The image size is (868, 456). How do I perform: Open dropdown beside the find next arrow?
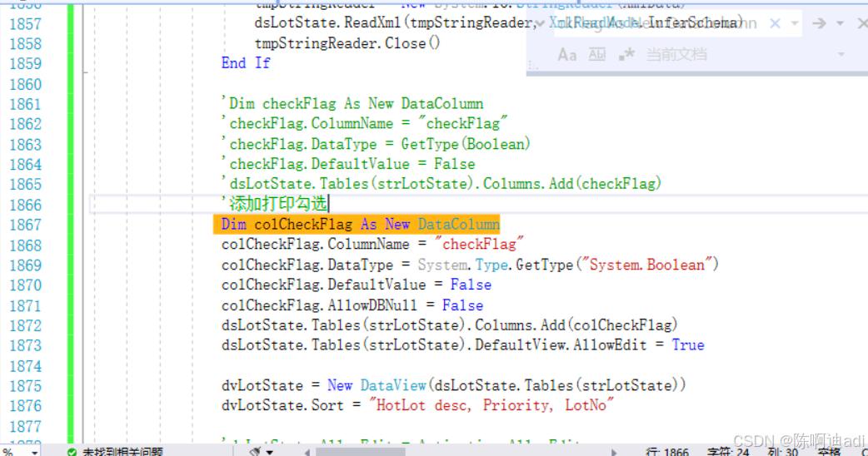click(840, 23)
